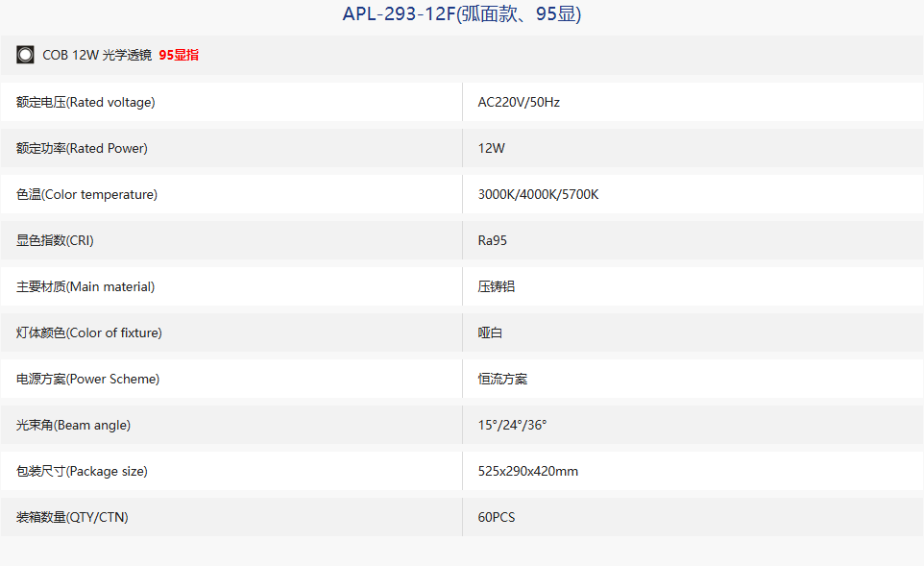Select the "主要材质(Main material)" label
The width and height of the screenshot is (924, 566).
pos(85,286)
